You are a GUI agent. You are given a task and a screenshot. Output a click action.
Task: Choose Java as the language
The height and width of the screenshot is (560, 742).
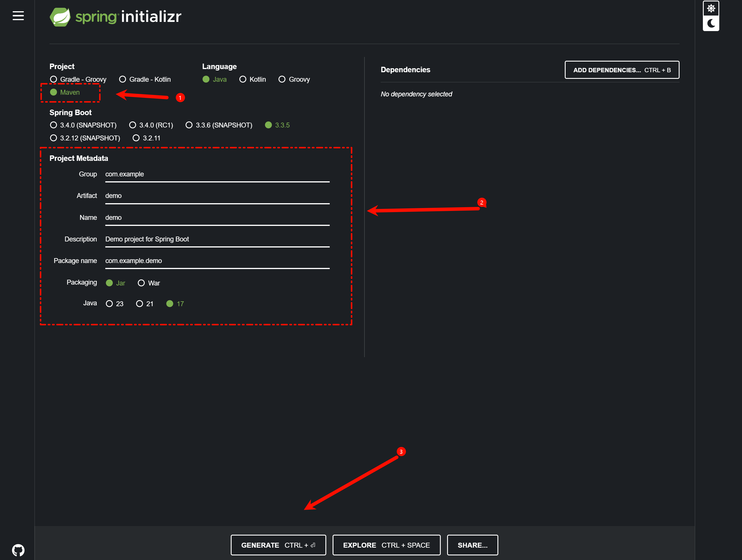(x=215, y=79)
